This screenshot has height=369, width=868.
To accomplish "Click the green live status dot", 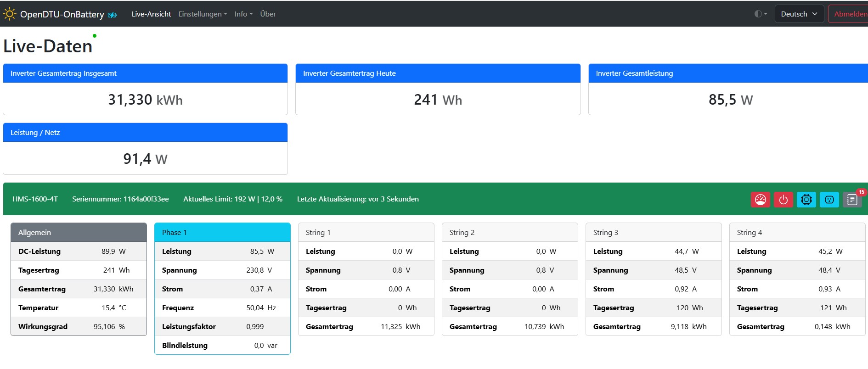I will click(95, 36).
